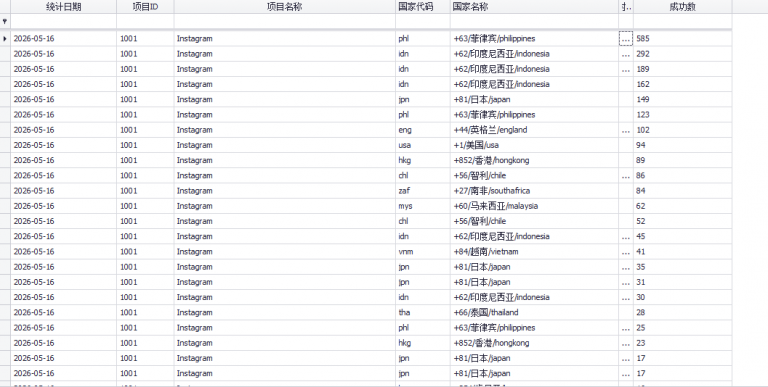The width and height of the screenshot is (768, 387).
Task: Open the ellipsis button in the 189 row
Action: (626, 69)
